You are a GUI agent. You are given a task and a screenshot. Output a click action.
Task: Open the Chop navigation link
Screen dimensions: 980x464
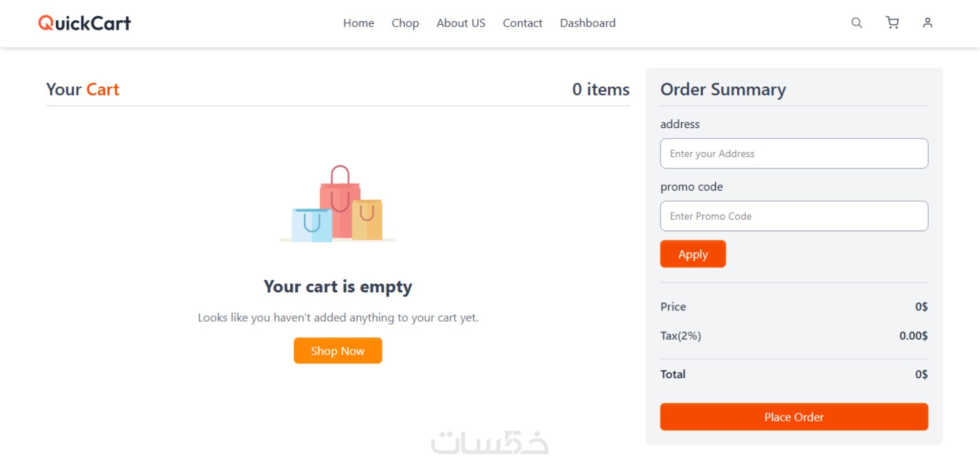coord(405,23)
